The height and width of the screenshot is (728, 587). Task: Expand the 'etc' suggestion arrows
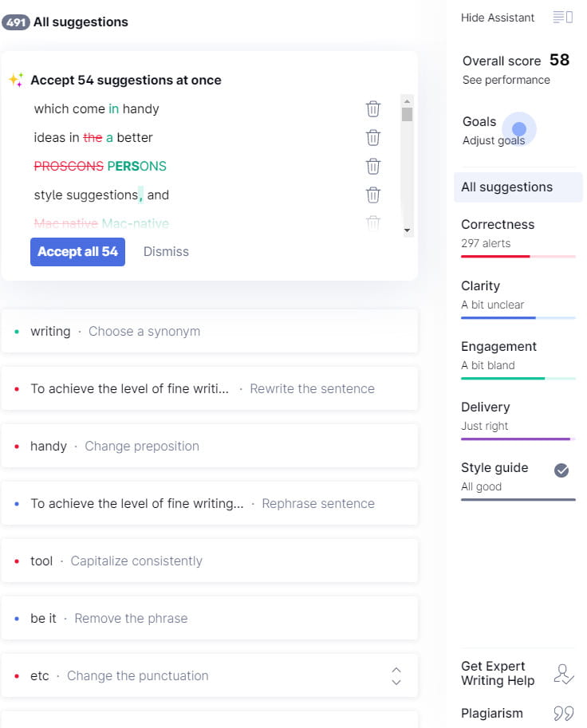(x=396, y=676)
